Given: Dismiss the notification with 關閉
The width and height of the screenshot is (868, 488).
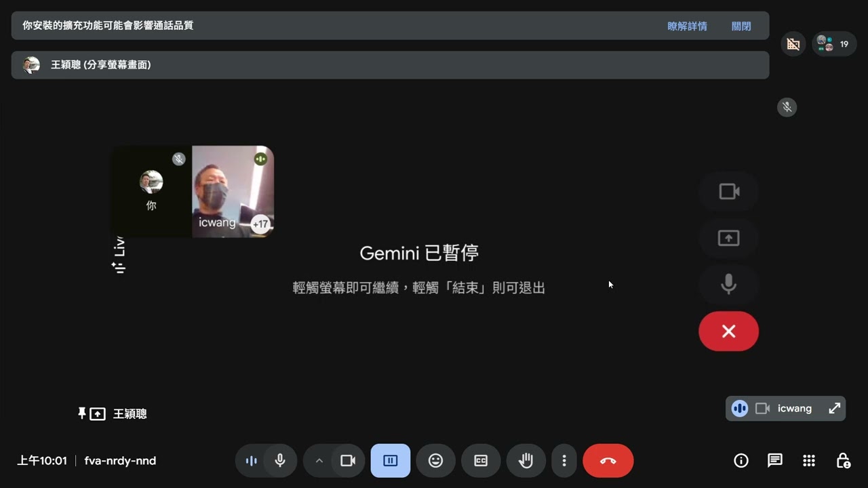Looking at the screenshot, I should click(x=741, y=26).
